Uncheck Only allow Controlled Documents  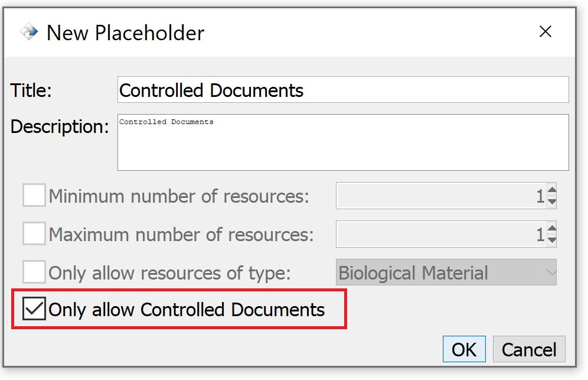click(x=34, y=309)
